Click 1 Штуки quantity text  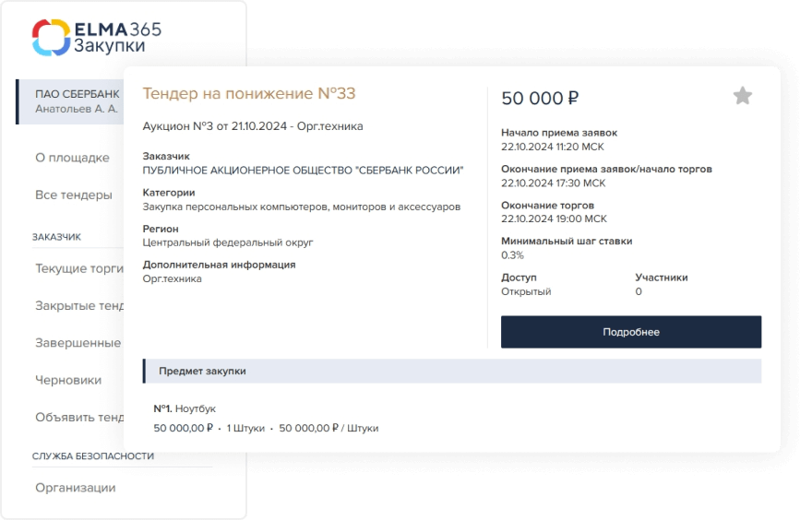click(x=245, y=428)
